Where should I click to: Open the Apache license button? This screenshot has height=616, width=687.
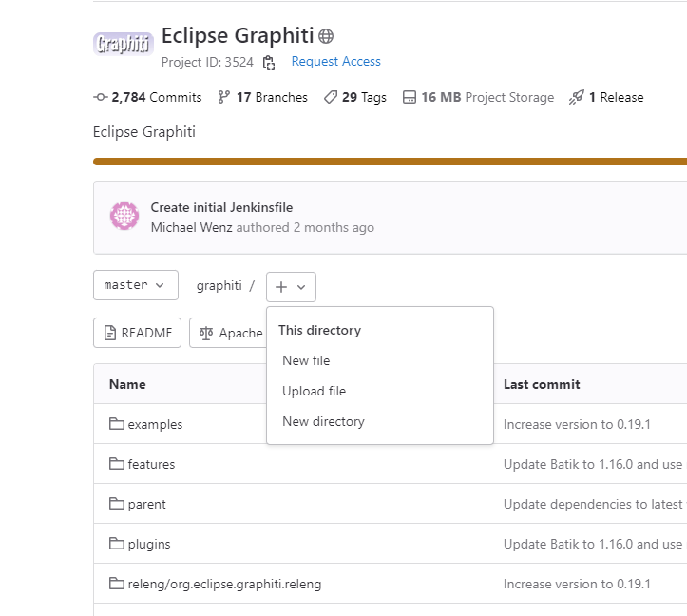[x=228, y=333]
